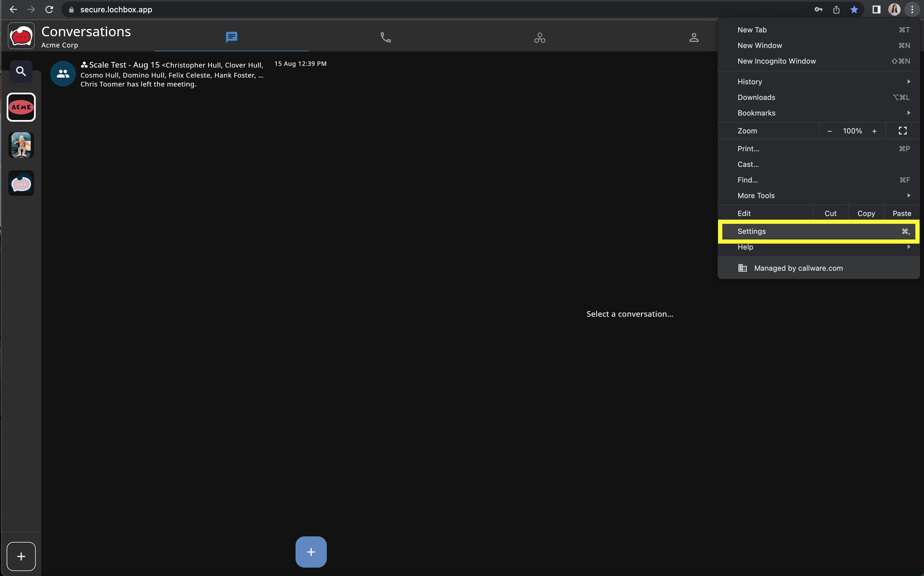Viewport: 924px width, 576px height.
Task: Increase zoom with the plus button
Action: (x=874, y=131)
